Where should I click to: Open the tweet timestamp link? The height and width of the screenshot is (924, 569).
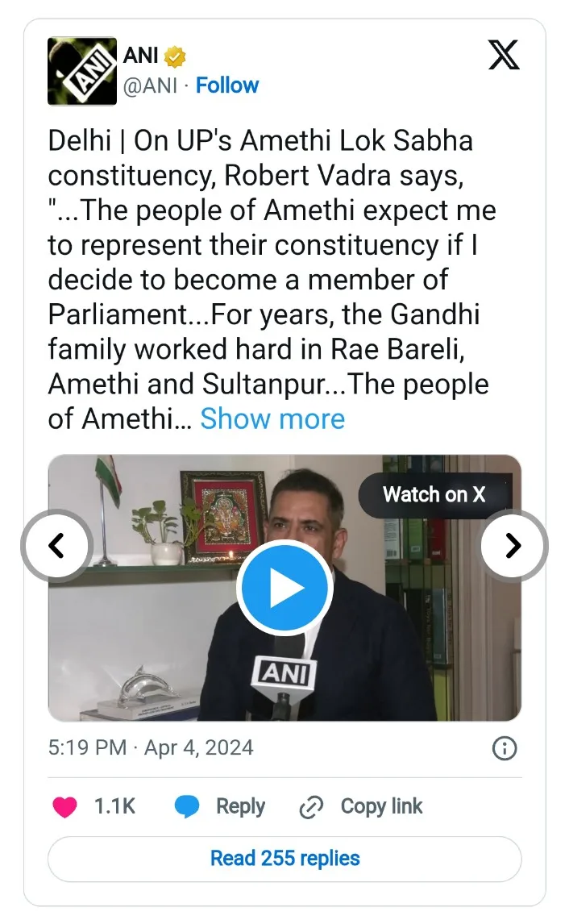click(151, 747)
